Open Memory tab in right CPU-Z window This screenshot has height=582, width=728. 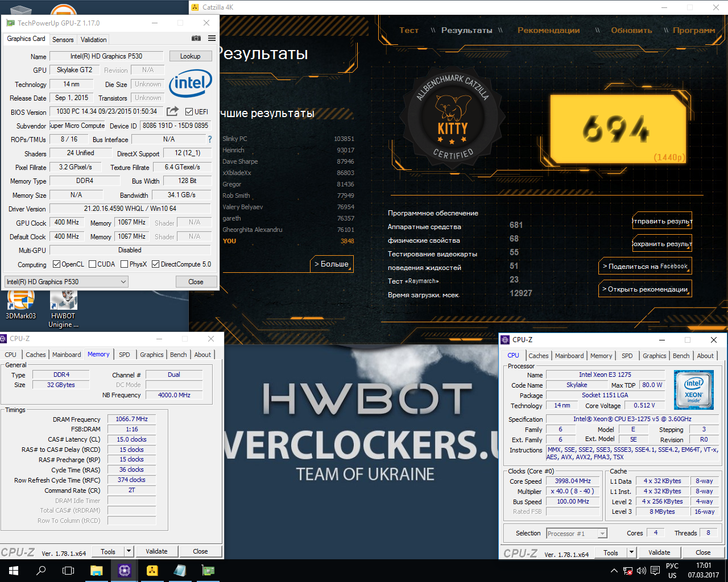coord(601,356)
